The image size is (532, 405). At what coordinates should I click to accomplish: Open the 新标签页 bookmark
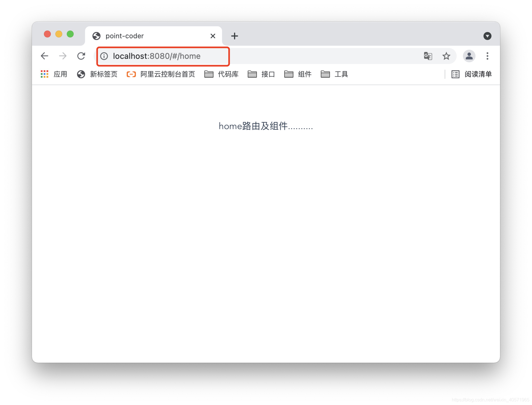(x=97, y=74)
